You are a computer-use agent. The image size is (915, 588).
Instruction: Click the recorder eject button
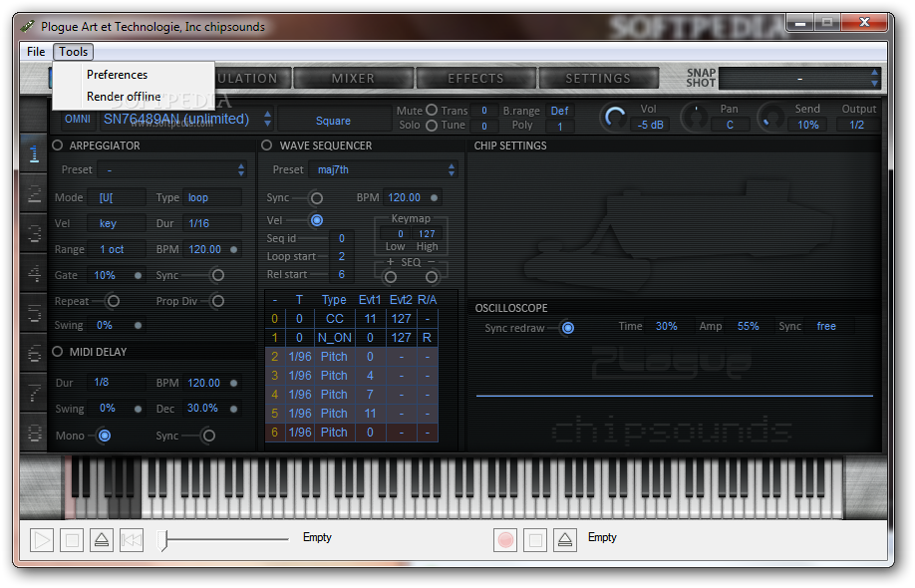pos(565,540)
